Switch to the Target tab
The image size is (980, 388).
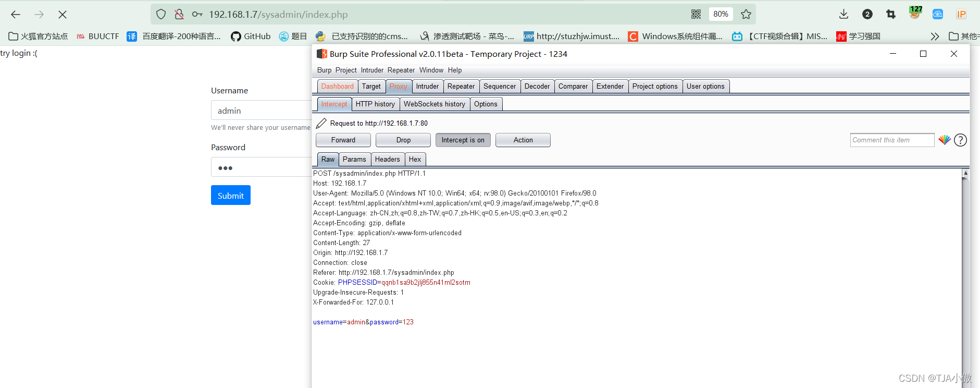(x=371, y=87)
